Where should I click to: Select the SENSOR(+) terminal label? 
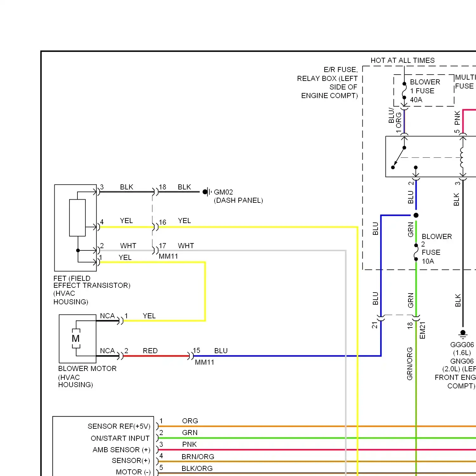pos(131,460)
